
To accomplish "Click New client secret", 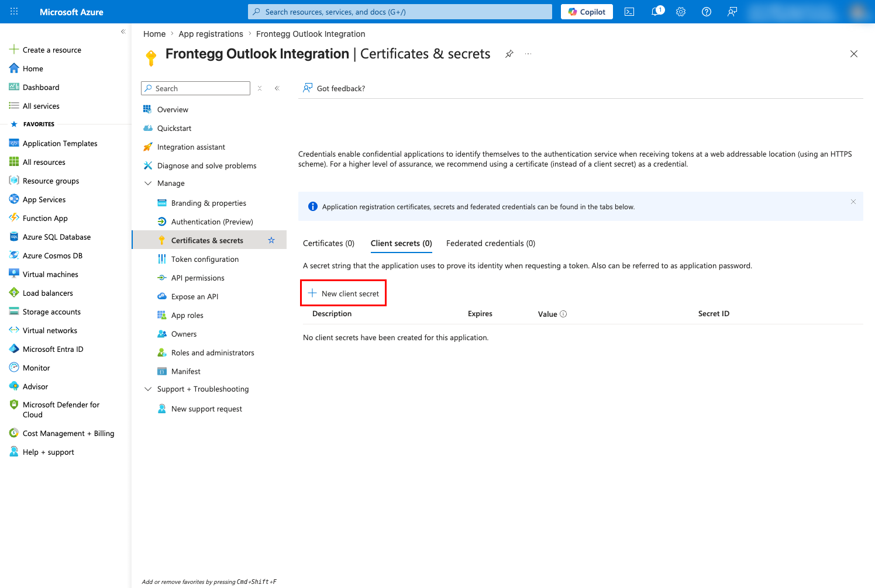I will [x=343, y=293].
